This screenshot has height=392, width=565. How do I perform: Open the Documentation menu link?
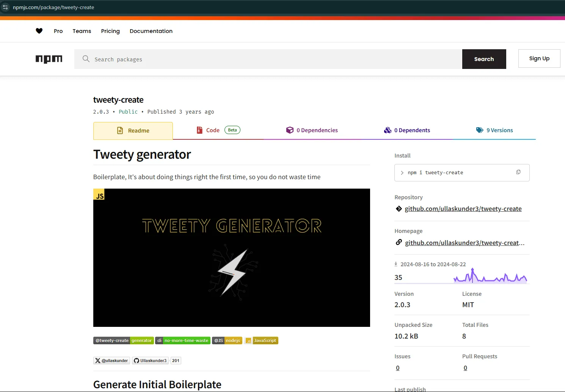[x=151, y=31]
